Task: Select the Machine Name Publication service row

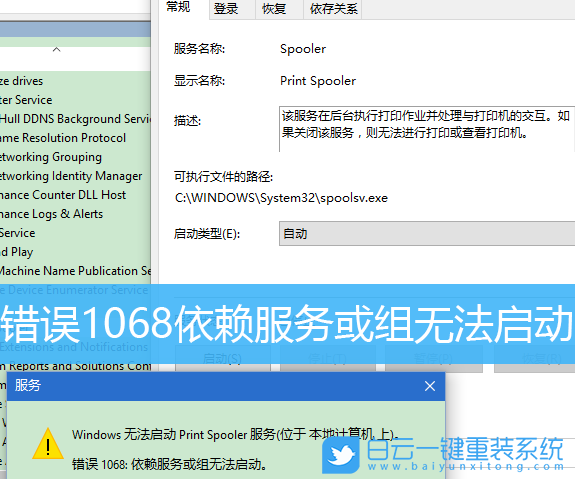Action: point(75,271)
